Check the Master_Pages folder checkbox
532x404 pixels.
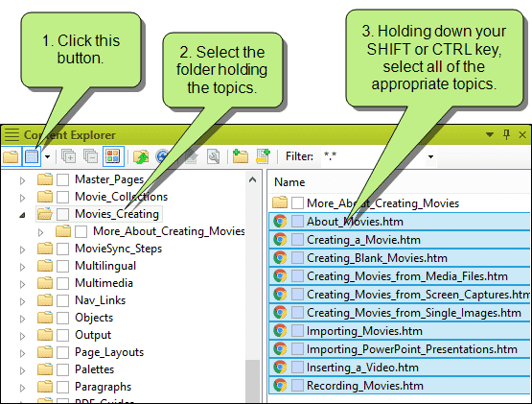tap(63, 179)
